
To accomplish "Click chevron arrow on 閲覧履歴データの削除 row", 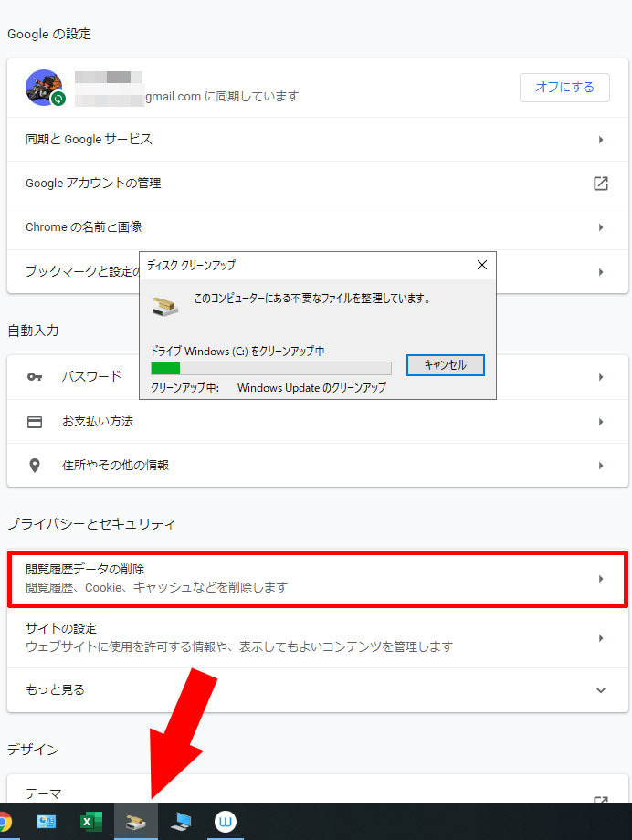I will pos(601,579).
